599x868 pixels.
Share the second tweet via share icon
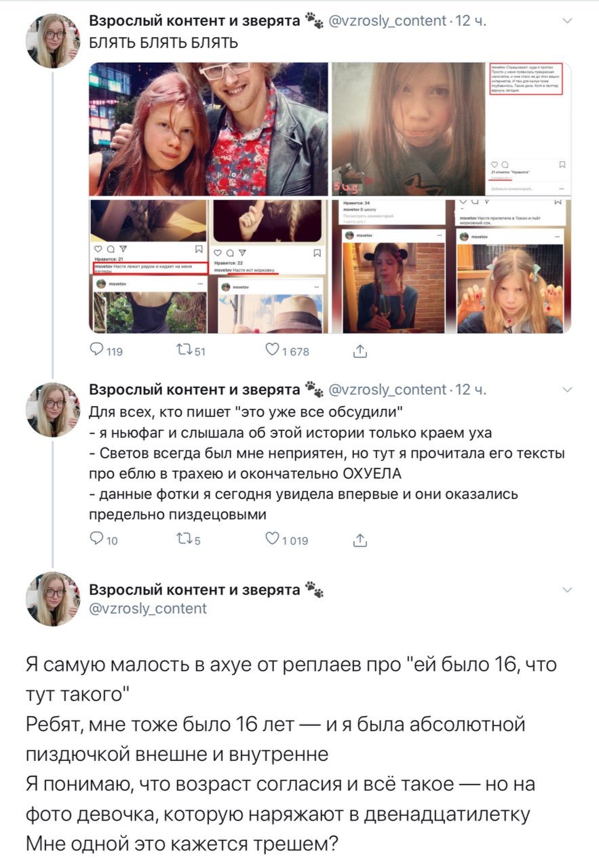coord(360,540)
